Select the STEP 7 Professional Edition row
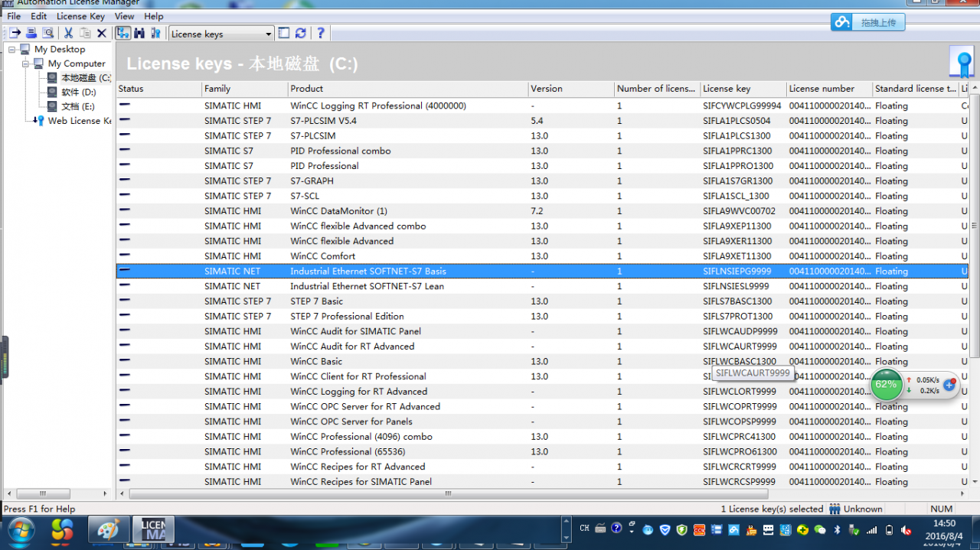The width and height of the screenshot is (980, 550). pos(544,317)
